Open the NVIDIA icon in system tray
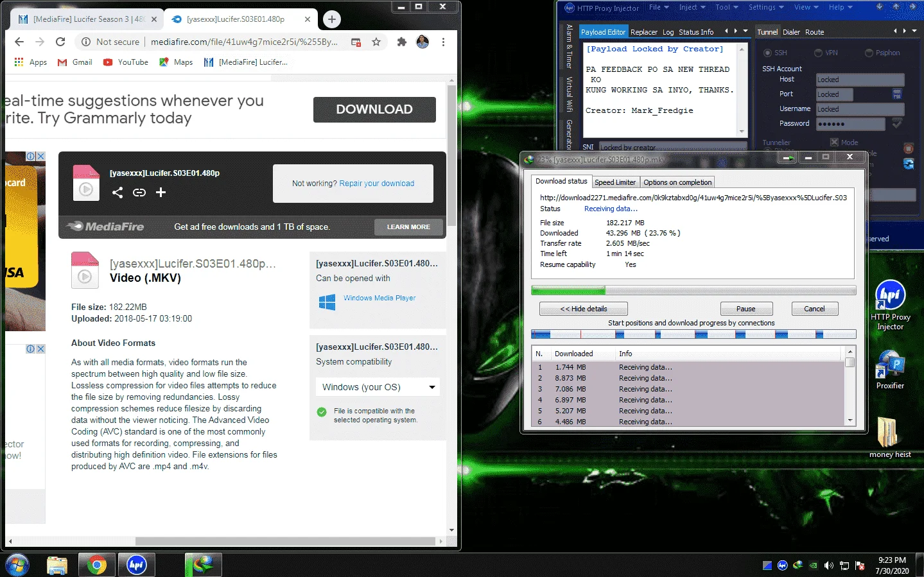 click(813, 565)
